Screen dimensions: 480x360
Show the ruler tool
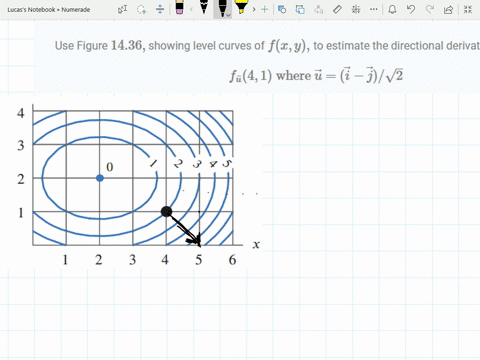point(337,9)
